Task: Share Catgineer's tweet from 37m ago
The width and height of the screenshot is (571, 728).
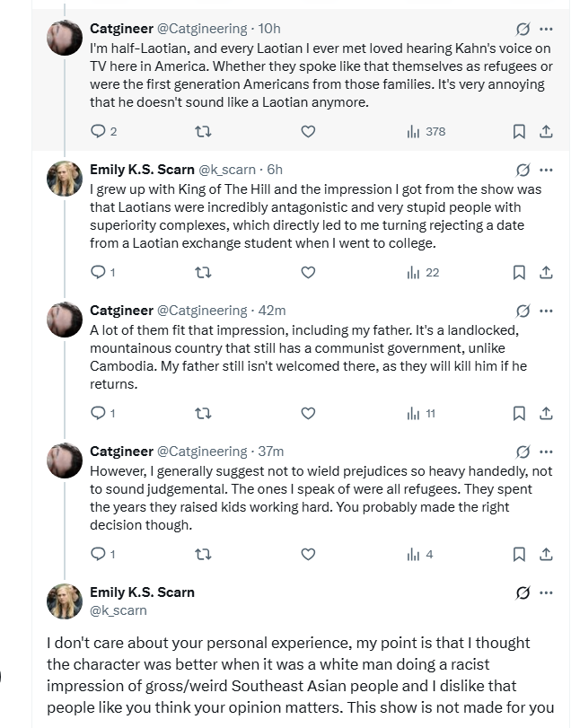Action: (544, 555)
